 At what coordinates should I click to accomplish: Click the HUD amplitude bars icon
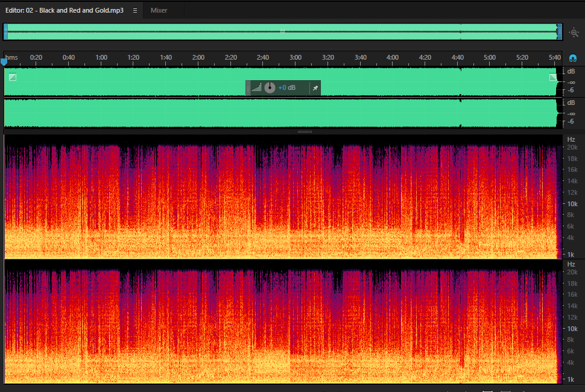(256, 88)
